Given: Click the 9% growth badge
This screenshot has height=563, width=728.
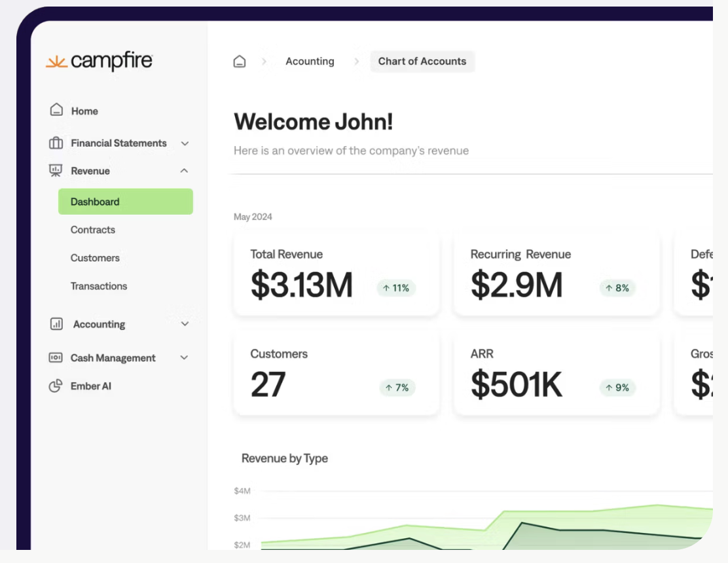Looking at the screenshot, I should (x=617, y=388).
